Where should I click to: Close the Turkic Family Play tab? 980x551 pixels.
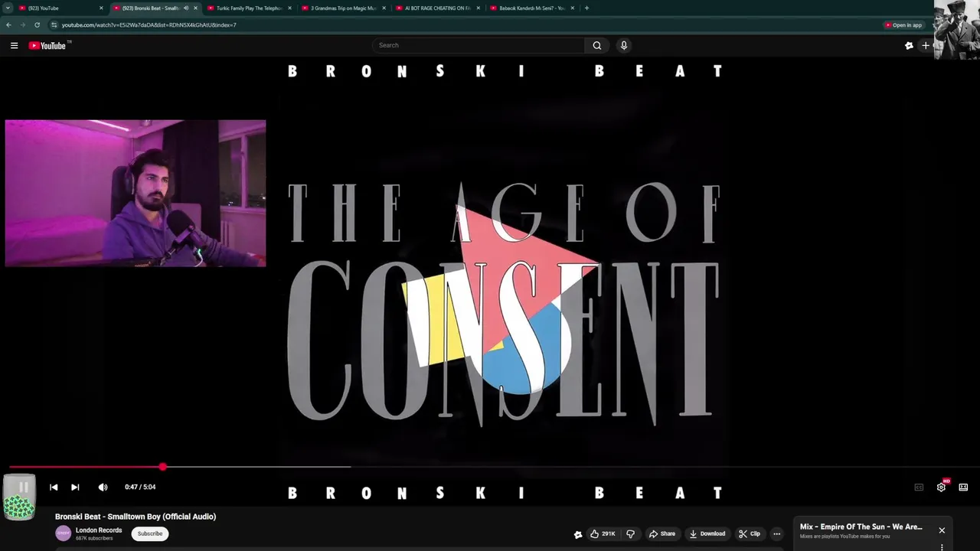(x=289, y=8)
